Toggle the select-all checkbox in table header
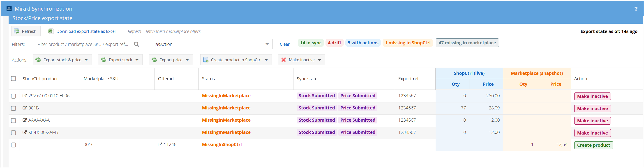The height and width of the screenshot is (168, 644). pyautogui.click(x=14, y=78)
